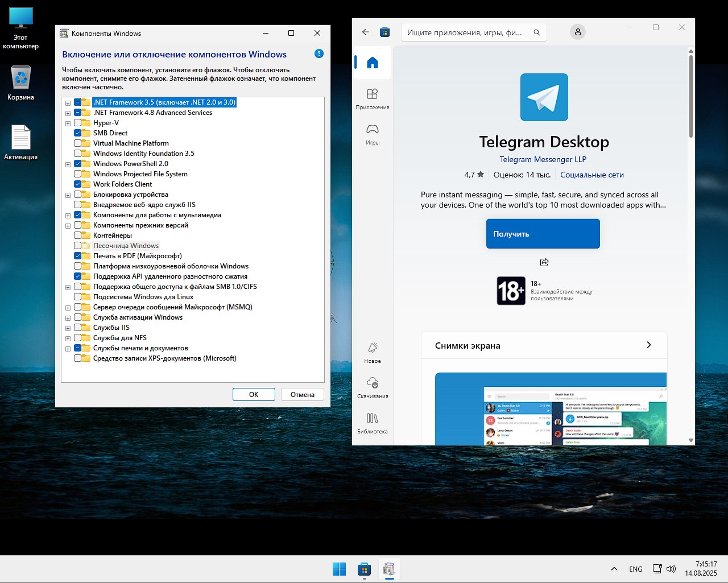Open Социальные сети category link
The width and height of the screenshot is (728, 583).
[592, 175]
